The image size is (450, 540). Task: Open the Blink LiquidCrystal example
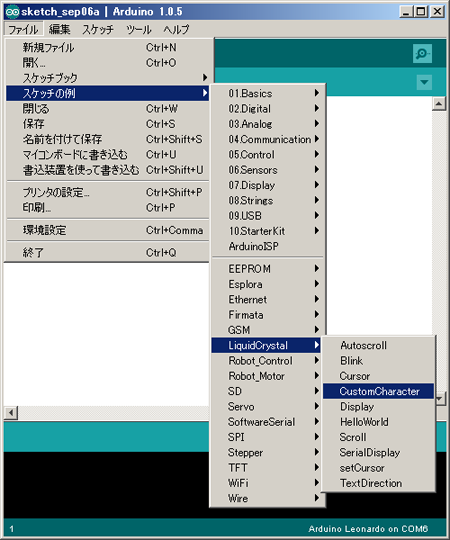[x=378, y=361]
